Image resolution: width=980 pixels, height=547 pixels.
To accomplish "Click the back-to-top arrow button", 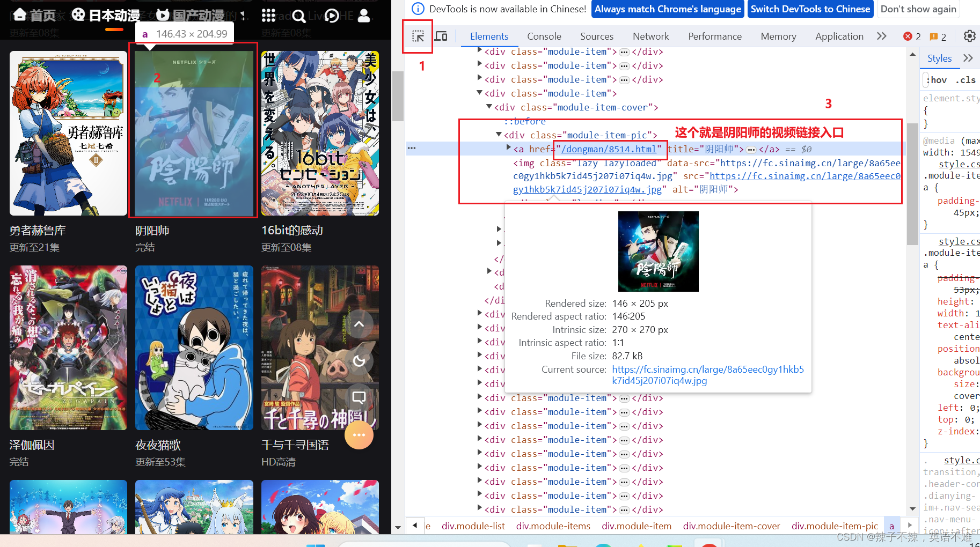I will [359, 324].
